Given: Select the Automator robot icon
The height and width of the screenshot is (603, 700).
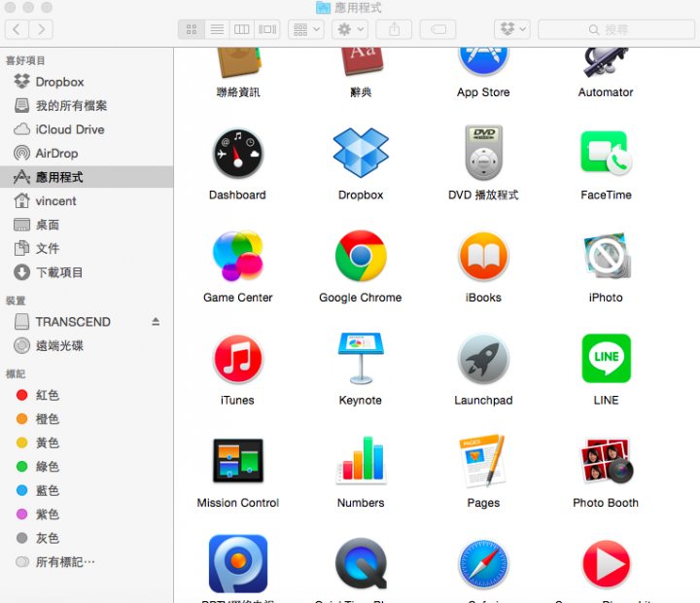Looking at the screenshot, I should (x=606, y=62).
